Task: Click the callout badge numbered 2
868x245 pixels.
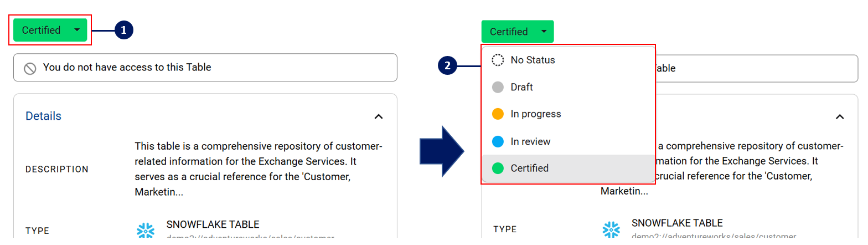Action: pyautogui.click(x=447, y=66)
